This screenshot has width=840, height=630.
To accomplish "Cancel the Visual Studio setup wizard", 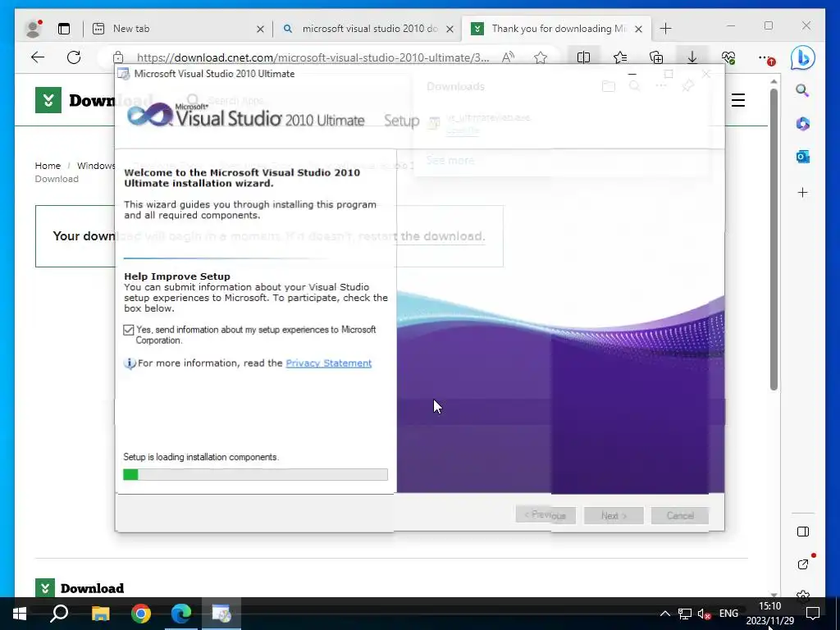I will click(680, 515).
